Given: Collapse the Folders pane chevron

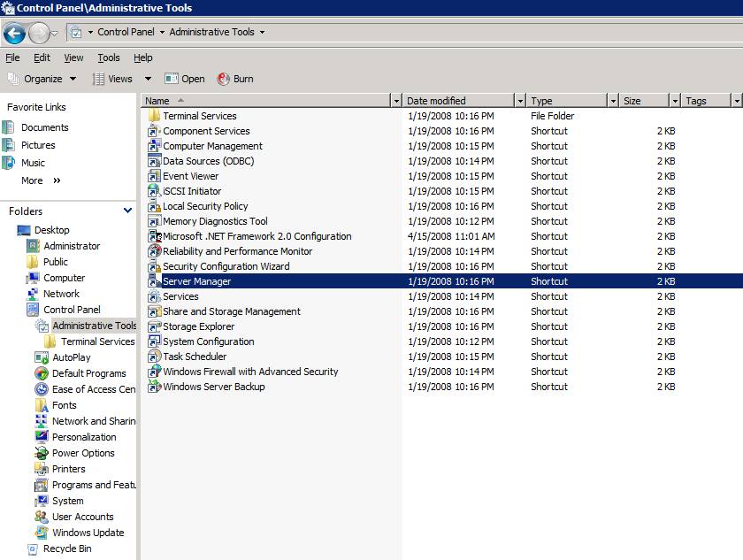Looking at the screenshot, I should (x=127, y=211).
